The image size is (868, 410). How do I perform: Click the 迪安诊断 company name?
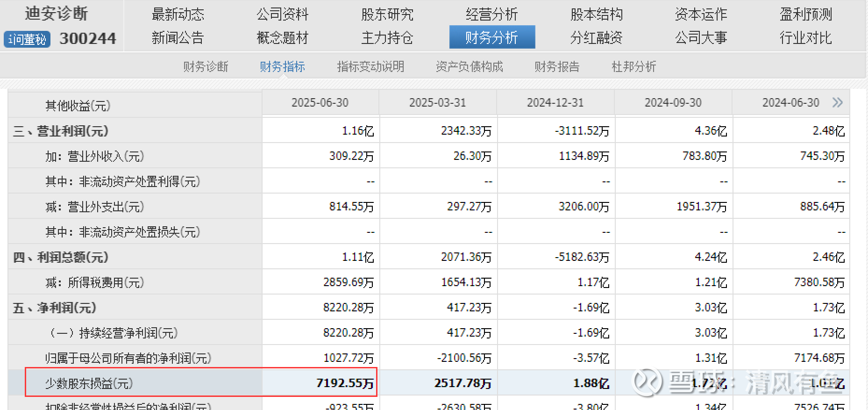(56, 14)
